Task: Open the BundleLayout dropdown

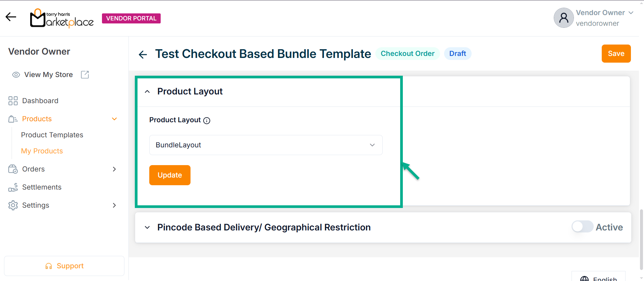Action: coord(266,145)
